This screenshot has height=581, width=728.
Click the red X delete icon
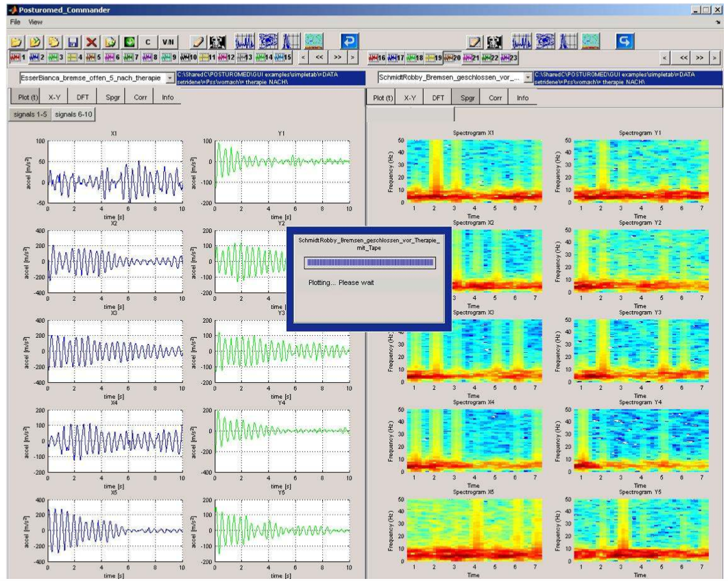pyautogui.click(x=92, y=42)
